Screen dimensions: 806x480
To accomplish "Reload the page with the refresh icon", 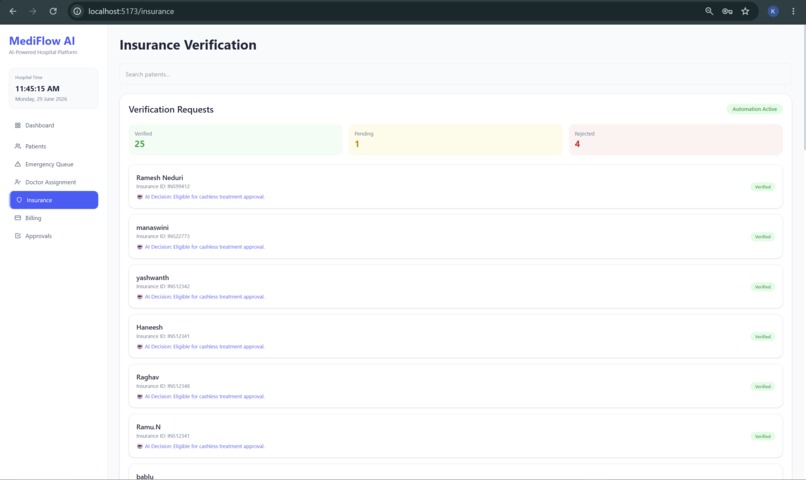I will [53, 11].
